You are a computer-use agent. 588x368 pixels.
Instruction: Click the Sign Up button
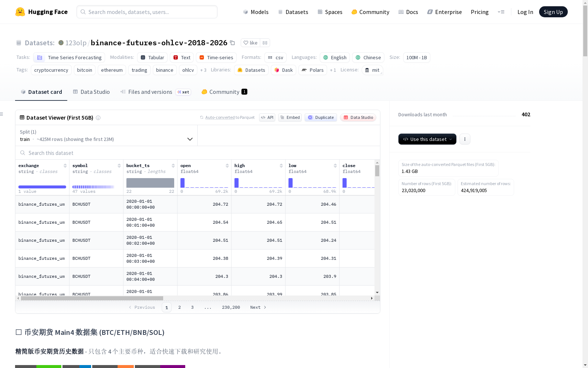[553, 12]
